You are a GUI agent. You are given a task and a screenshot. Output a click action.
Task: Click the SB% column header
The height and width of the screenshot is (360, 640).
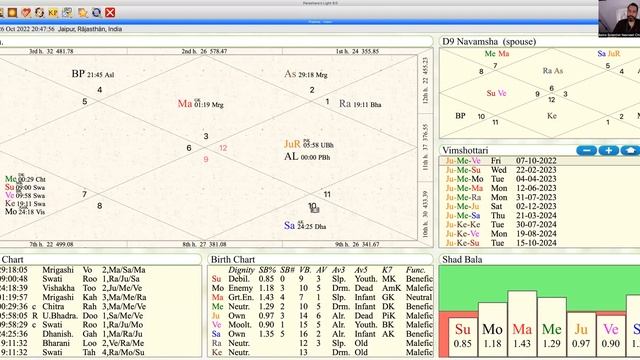267,270
